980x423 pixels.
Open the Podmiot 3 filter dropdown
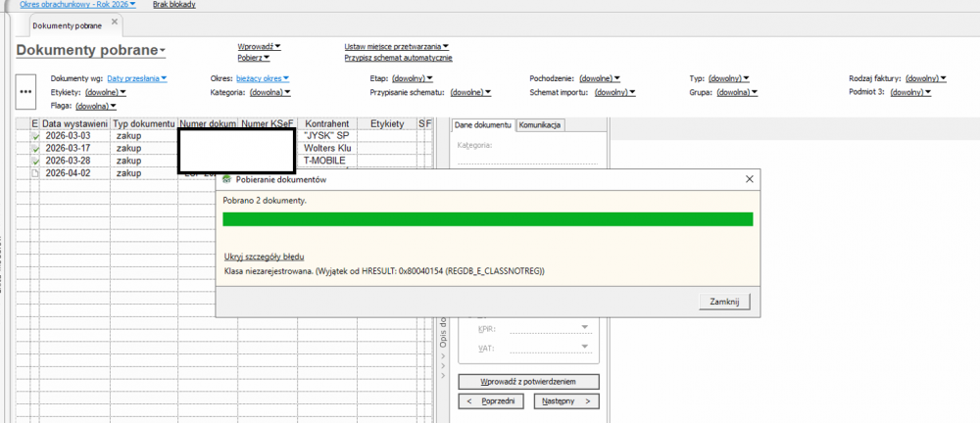pos(910,92)
